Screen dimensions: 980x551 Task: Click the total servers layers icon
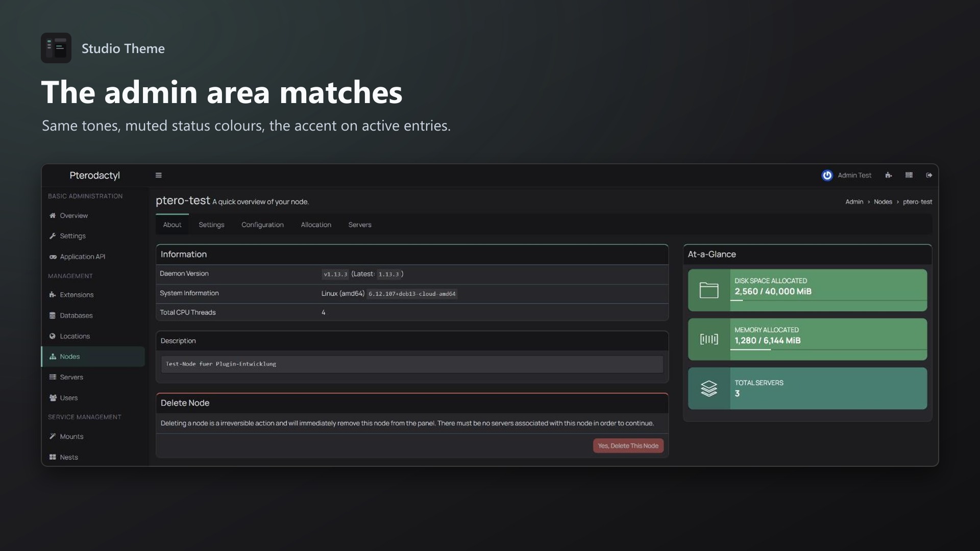(709, 389)
